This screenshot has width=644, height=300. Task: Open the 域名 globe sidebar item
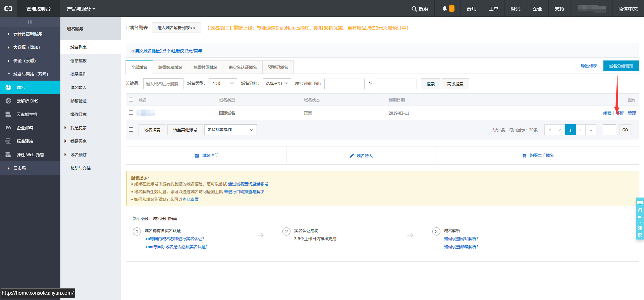tap(8, 87)
